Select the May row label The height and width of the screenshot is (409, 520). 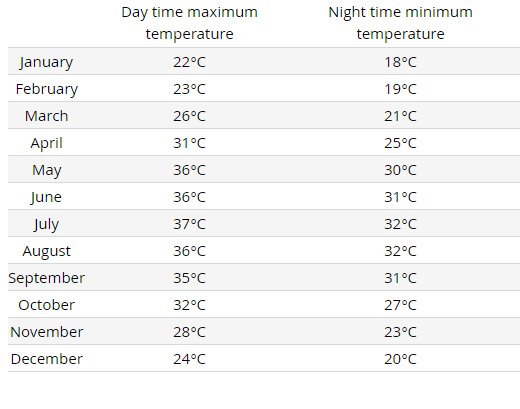click(47, 170)
